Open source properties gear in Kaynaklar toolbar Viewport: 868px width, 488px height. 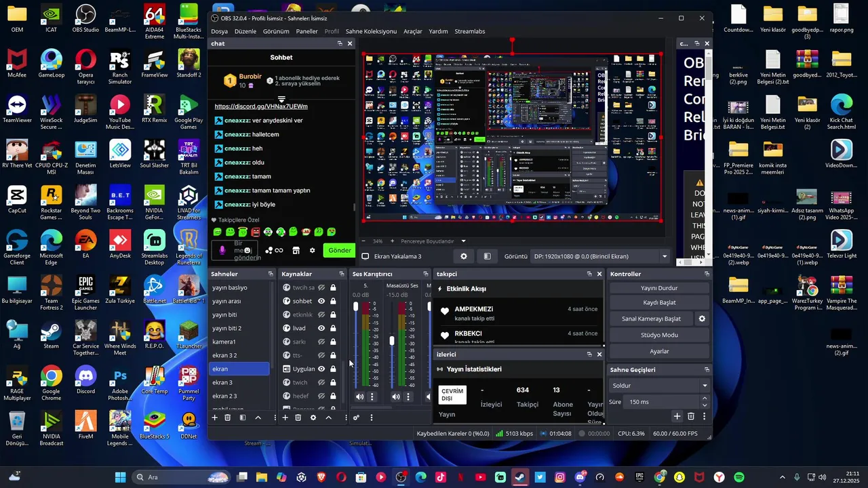(313, 418)
